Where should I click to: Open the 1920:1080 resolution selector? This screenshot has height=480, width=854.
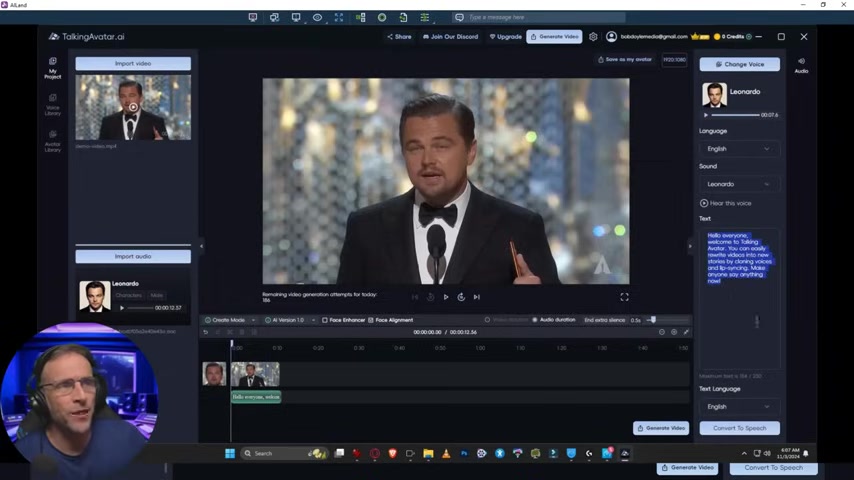point(674,60)
